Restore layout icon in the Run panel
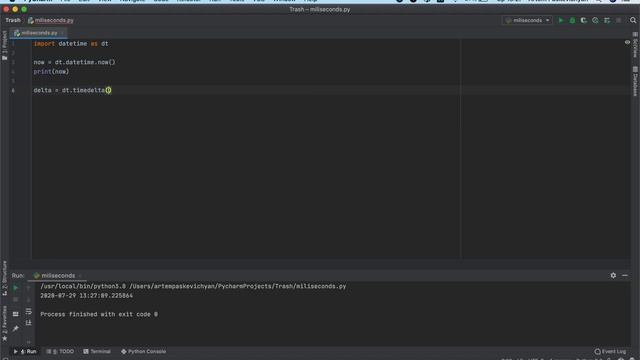640x360 pixels. click(x=16, y=314)
